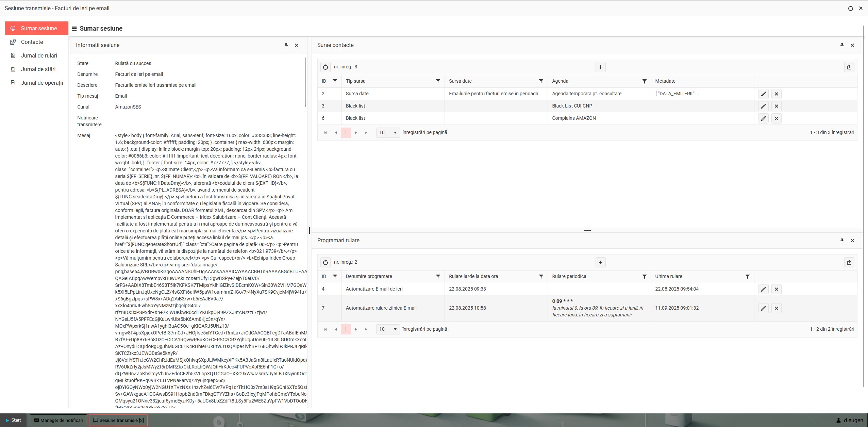The image size is (868, 427).
Task: Edit Automatizare rulare zilnica E-mail schedule
Action: coord(763,308)
